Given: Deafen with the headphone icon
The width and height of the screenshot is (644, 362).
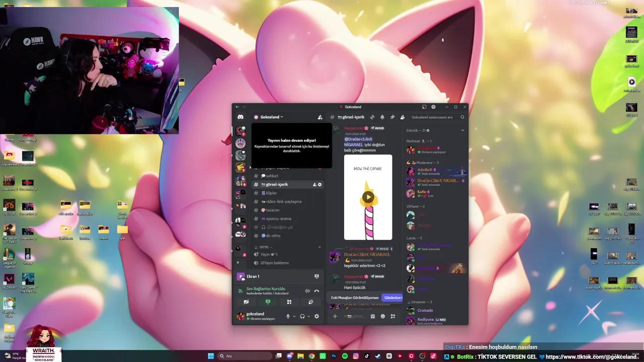Looking at the screenshot, I should (302, 316).
